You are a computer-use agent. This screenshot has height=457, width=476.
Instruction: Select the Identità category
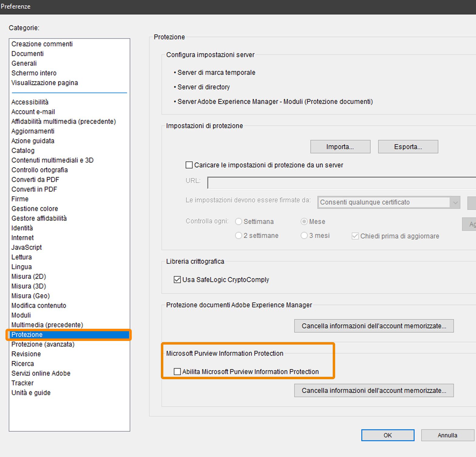22,228
